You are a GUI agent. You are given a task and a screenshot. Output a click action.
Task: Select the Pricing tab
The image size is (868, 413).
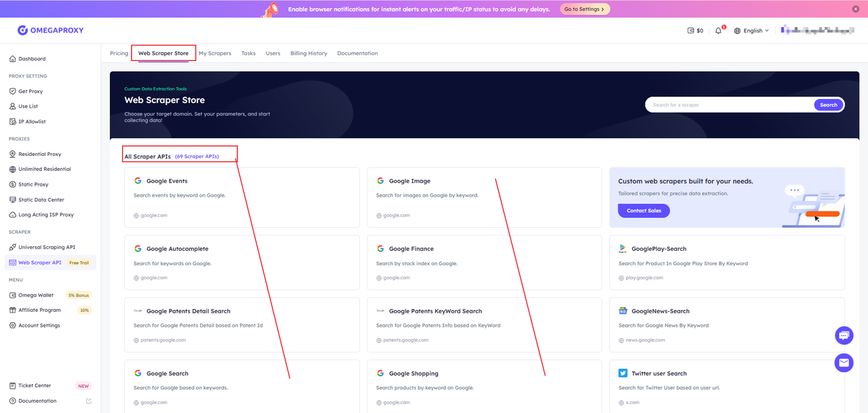tap(119, 54)
